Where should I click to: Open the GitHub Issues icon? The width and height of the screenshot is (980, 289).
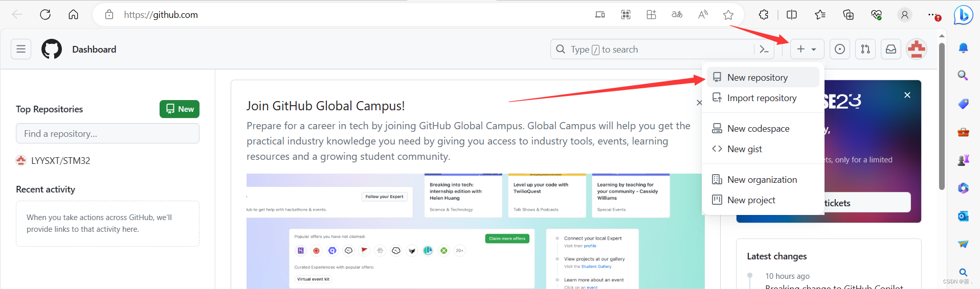pos(840,49)
